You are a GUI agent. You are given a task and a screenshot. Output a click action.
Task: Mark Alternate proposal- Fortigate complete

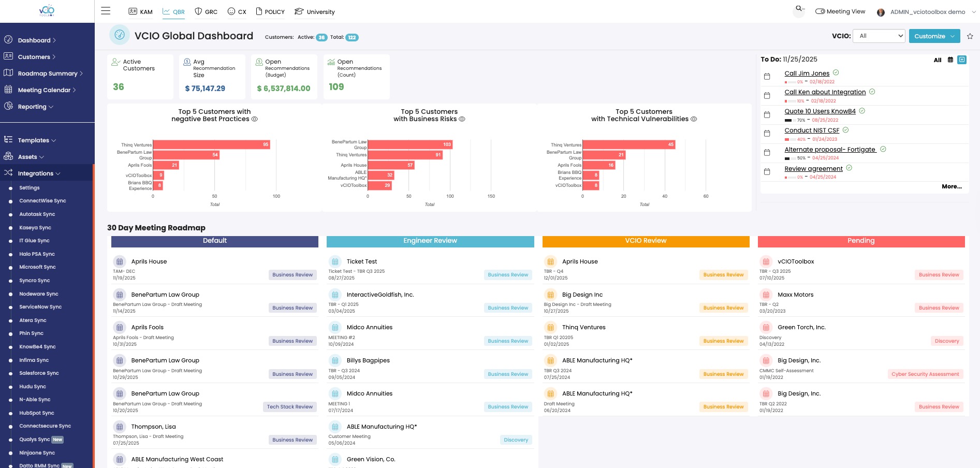pos(883,149)
